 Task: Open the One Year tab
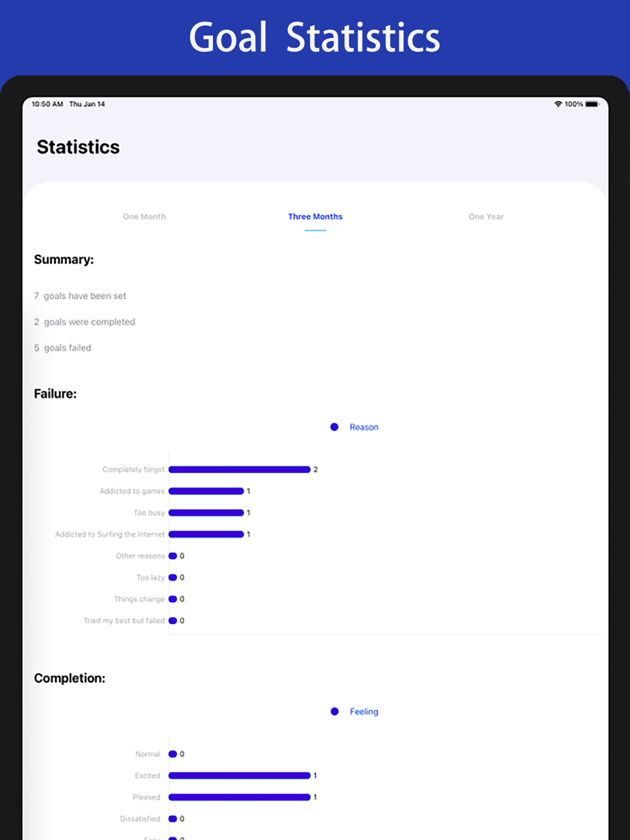coord(486,217)
